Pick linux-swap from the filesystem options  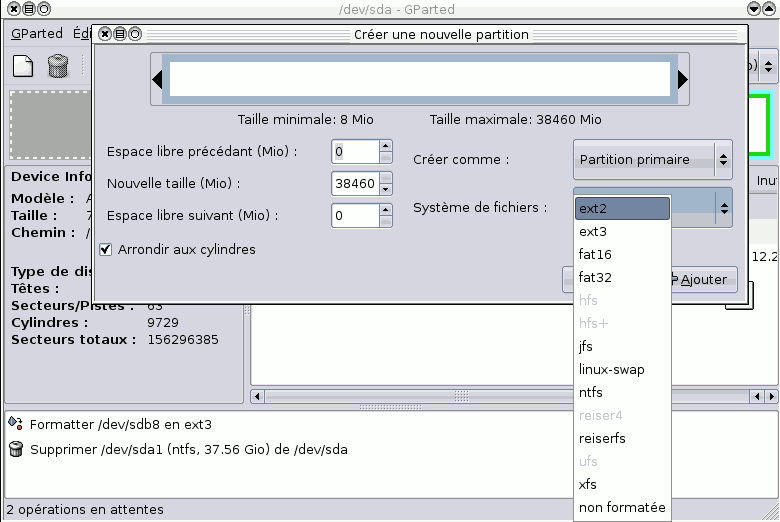(611, 369)
